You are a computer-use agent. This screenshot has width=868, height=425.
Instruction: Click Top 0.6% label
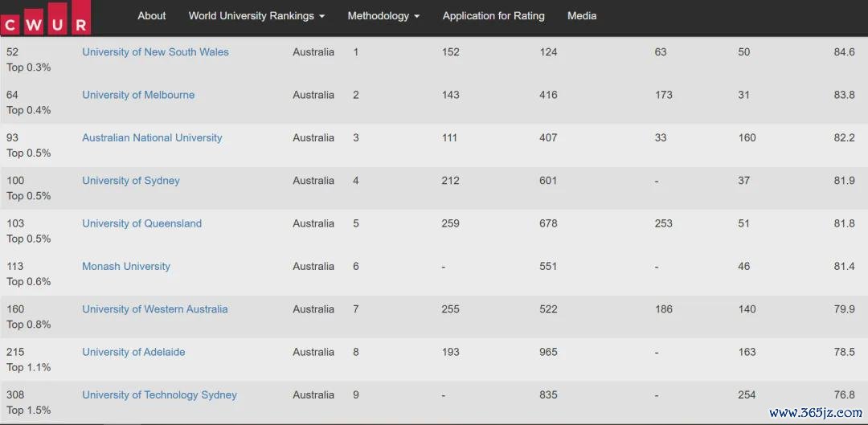(x=28, y=282)
